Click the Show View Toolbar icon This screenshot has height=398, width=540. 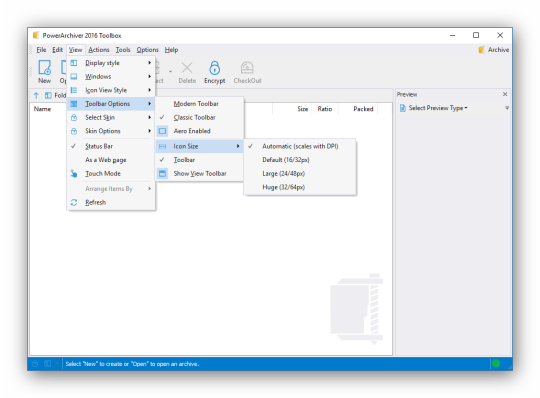[163, 174]
